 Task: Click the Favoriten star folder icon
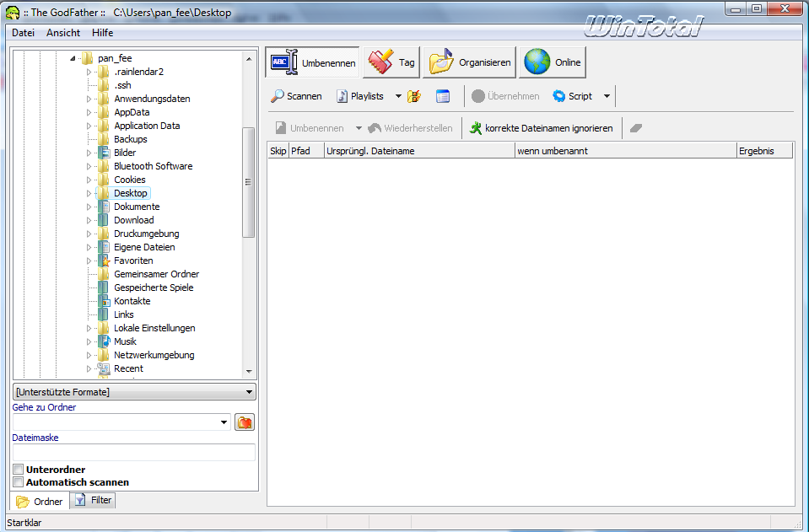[x=104, y=261]
